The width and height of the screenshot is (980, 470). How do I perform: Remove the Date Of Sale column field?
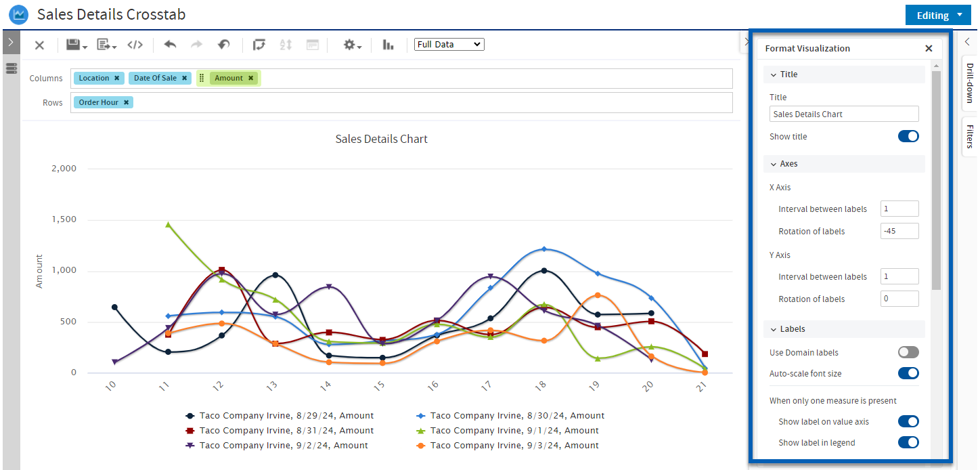184,78
